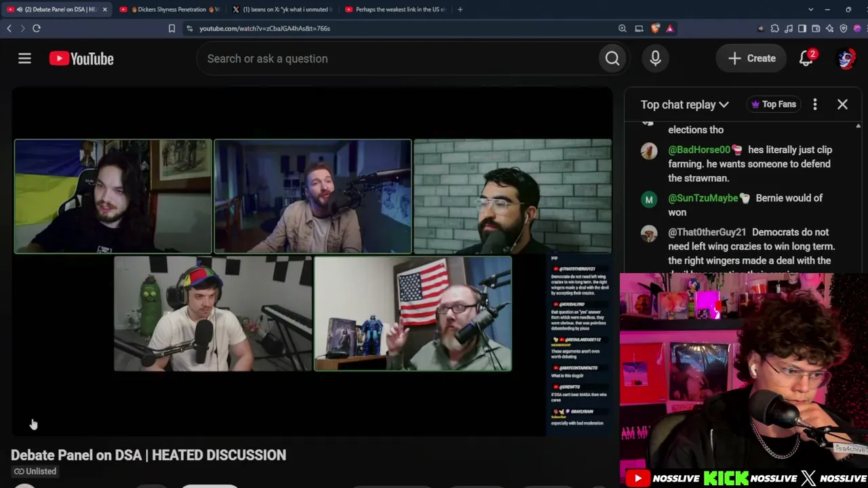Open the Top Fans button

(774, 104)
